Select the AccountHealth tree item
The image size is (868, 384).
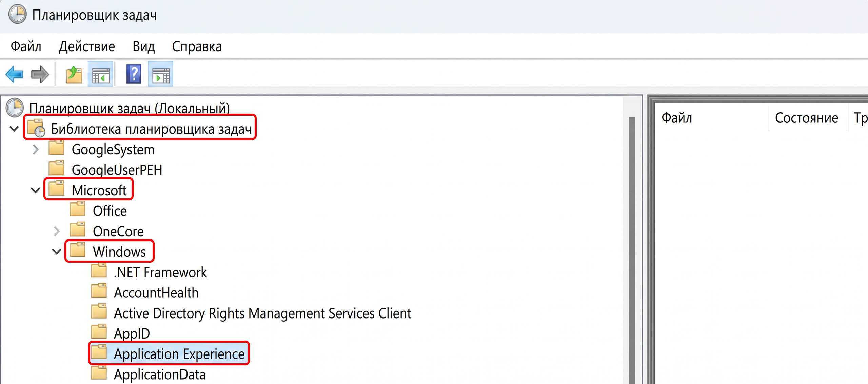156,293
